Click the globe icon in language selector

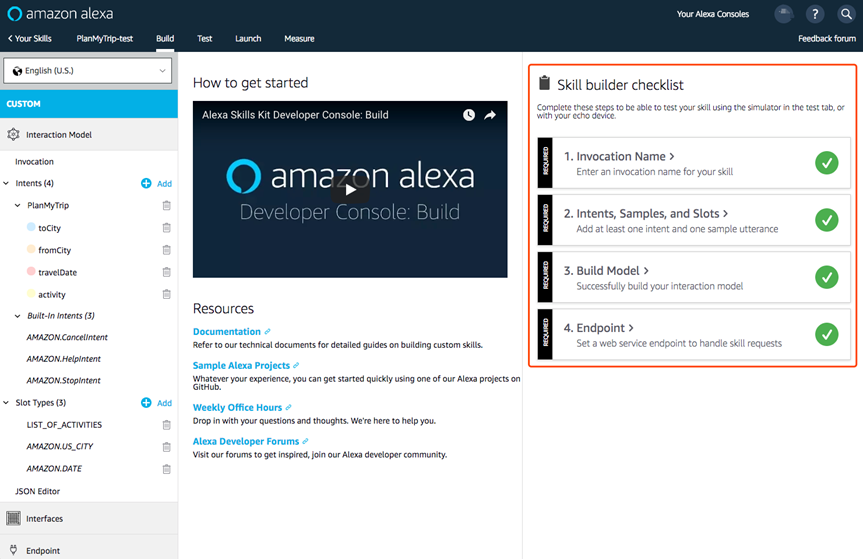click(17, 71)
